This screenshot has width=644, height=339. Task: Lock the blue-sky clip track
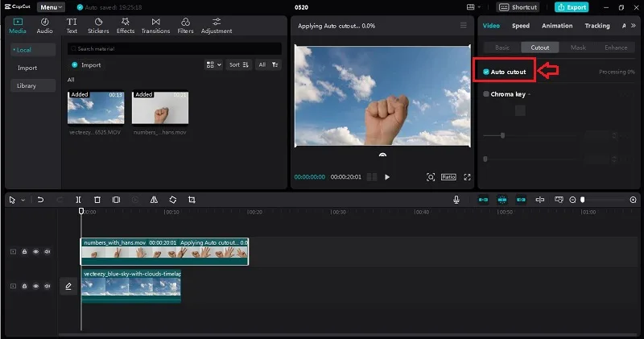pyautogui.click(x=24, y=286)
